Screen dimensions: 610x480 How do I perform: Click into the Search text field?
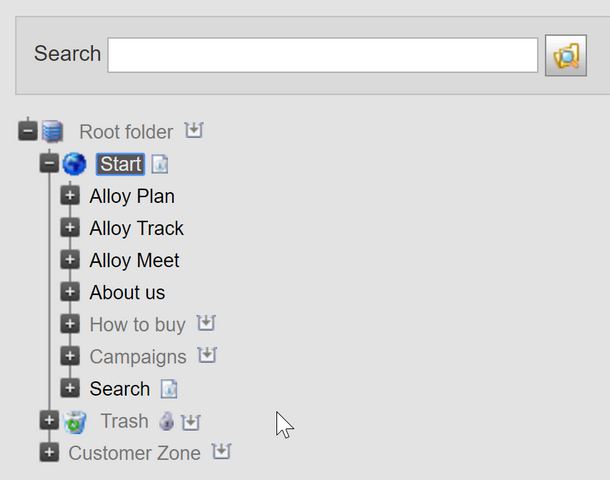[322, 55]
